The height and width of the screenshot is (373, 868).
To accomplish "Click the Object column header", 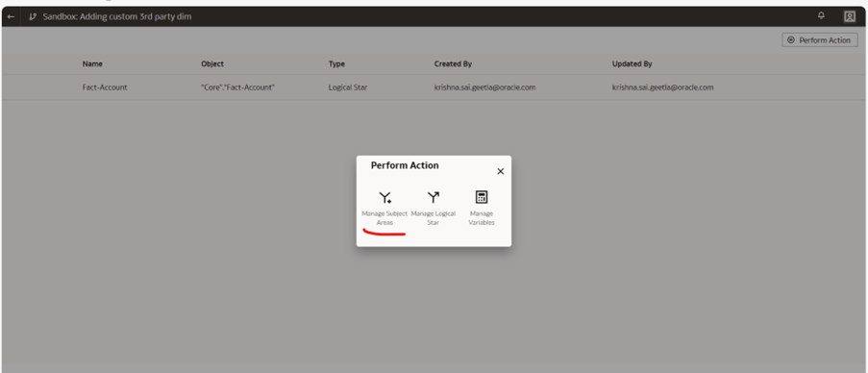I will pos(212,63).
